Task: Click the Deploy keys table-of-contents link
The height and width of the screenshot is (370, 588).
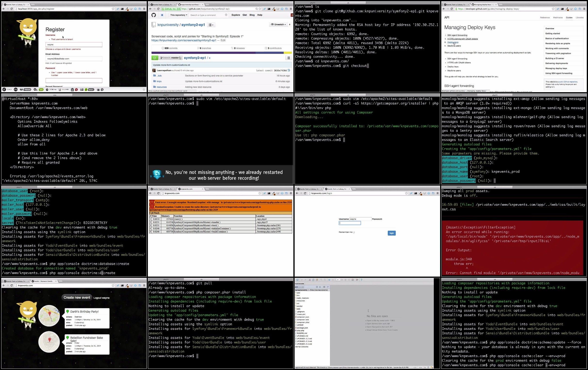Action: coord(453,42)
